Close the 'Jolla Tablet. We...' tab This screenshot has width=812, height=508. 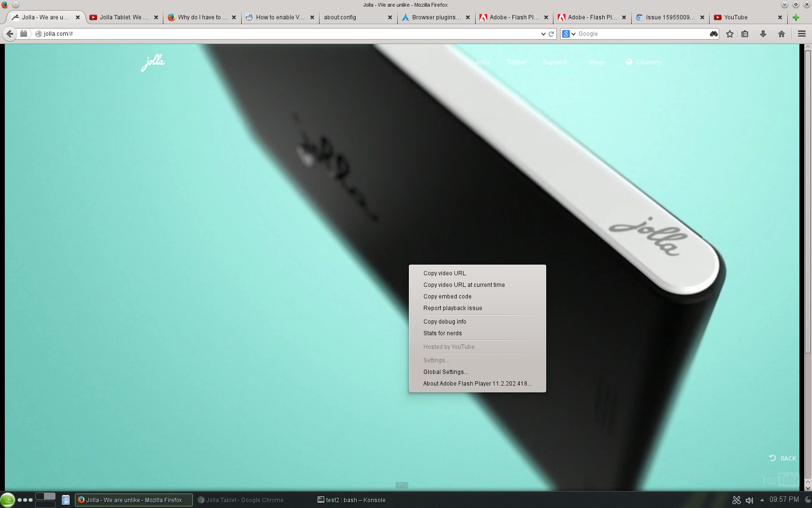coord(156,17)
